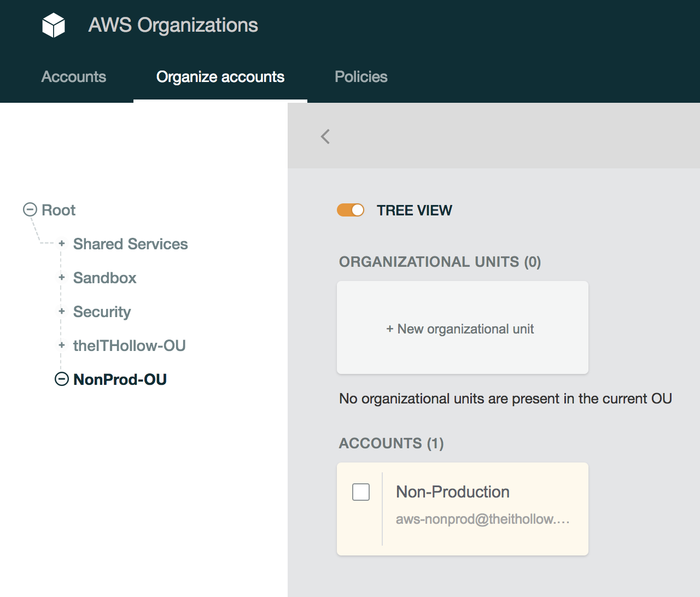Viewport: 700px width, 597px height.
Task: Expand the Security OU plus icon
Action: pyautogui.click(x=62, y=311)
